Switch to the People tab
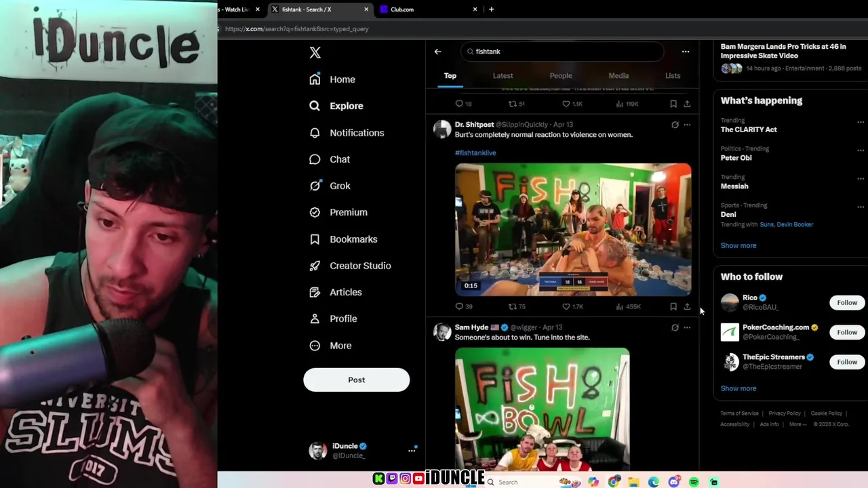Image resolution: width=868 pixels, height=488 pixels. [x=561, y=76]
